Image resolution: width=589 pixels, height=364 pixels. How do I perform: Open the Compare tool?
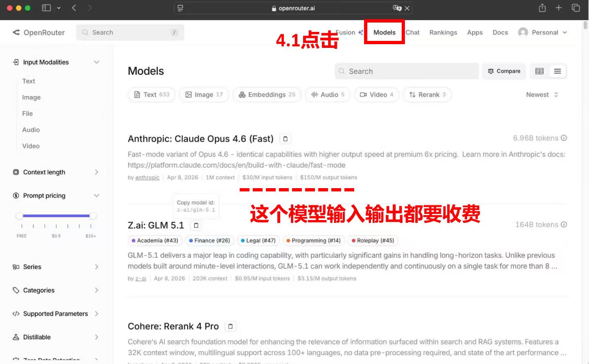(x=504, y=71)
